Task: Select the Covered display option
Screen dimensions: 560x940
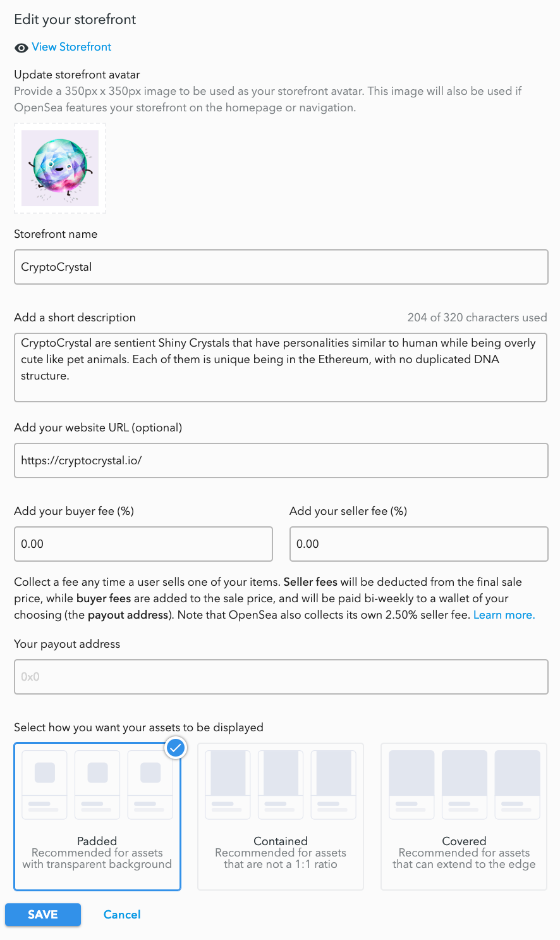Action: tap(464, 817)
